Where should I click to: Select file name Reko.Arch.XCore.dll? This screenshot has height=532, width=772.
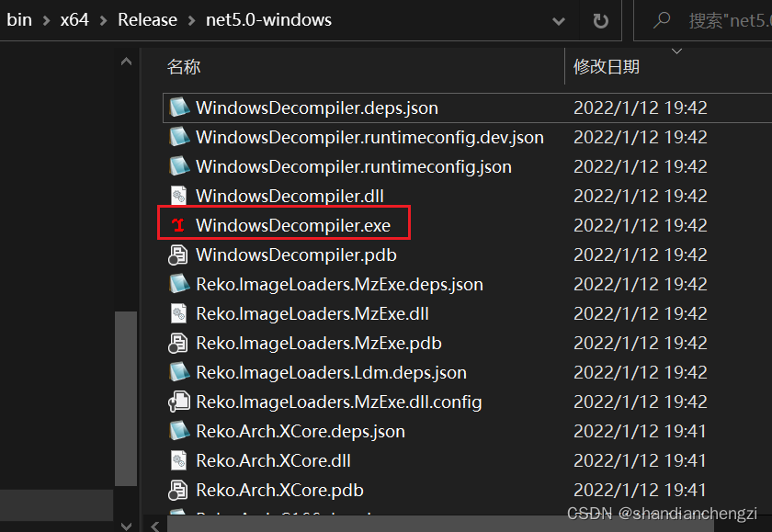tap(273, 460)
